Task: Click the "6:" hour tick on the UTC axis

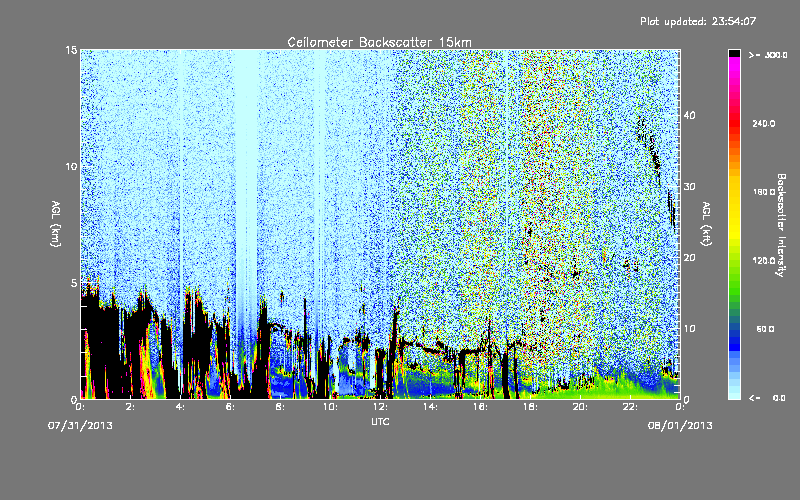Action: click(230, 407)
